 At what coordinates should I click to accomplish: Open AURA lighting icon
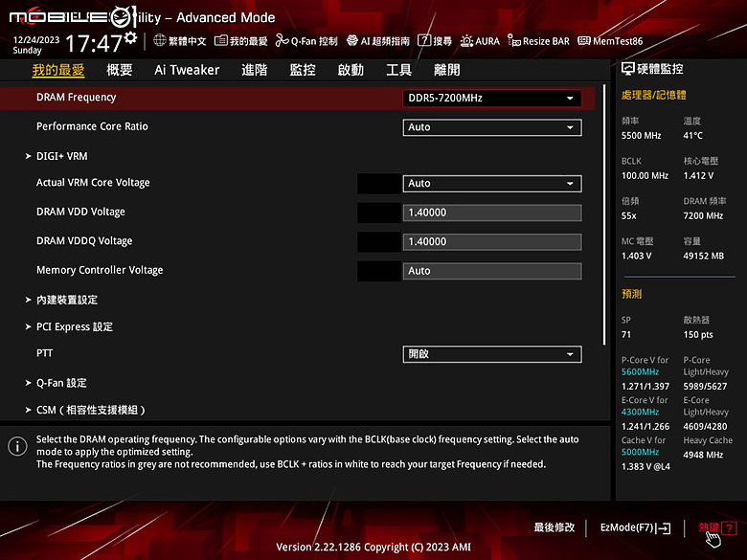(466, 41)
